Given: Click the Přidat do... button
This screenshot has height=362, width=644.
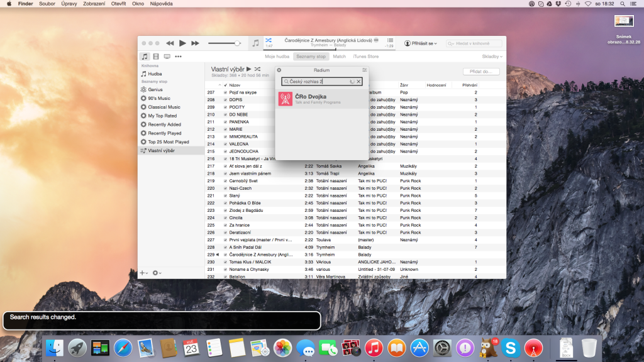Looking at the screenshot, I should coord(481,72).
